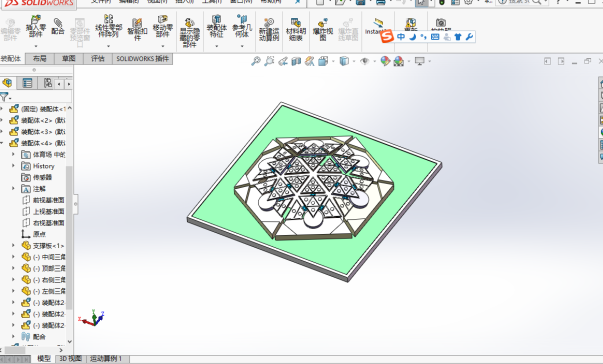Toggle the hide/show items eye icon
Screen dimensions: 603x364
point(365,61)
